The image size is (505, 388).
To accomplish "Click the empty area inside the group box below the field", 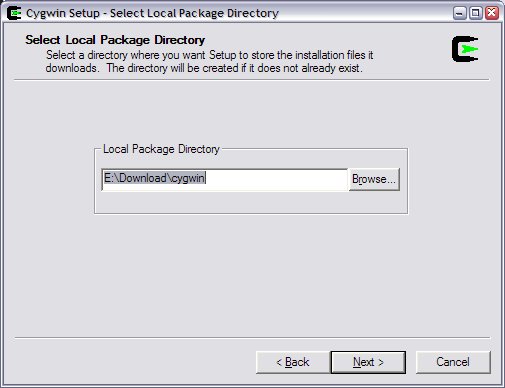I will [x=251, y=202].
